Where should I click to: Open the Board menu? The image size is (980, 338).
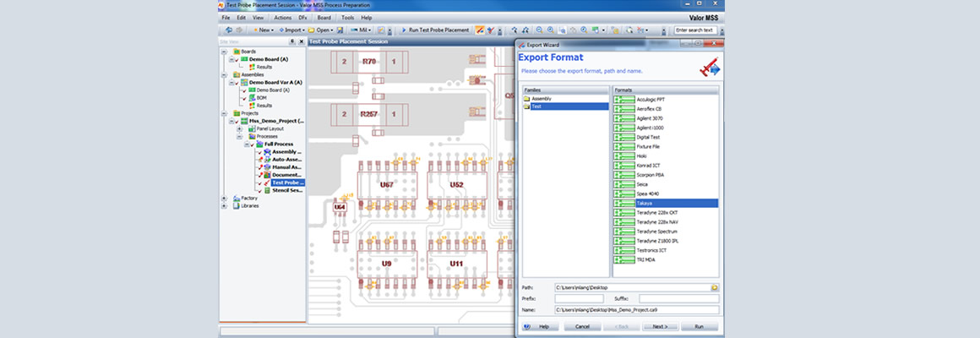pyautogui.click(x=324, y=18)
